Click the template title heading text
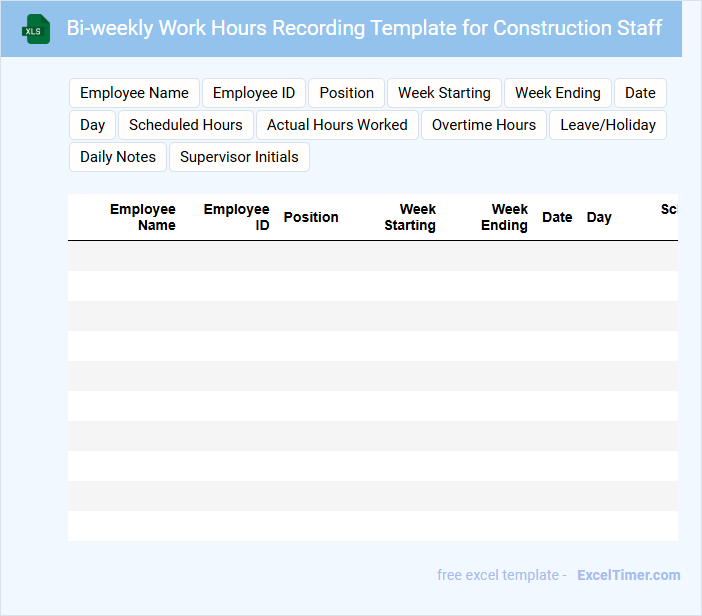Screen dimensions: 702x616 (364, 28)
